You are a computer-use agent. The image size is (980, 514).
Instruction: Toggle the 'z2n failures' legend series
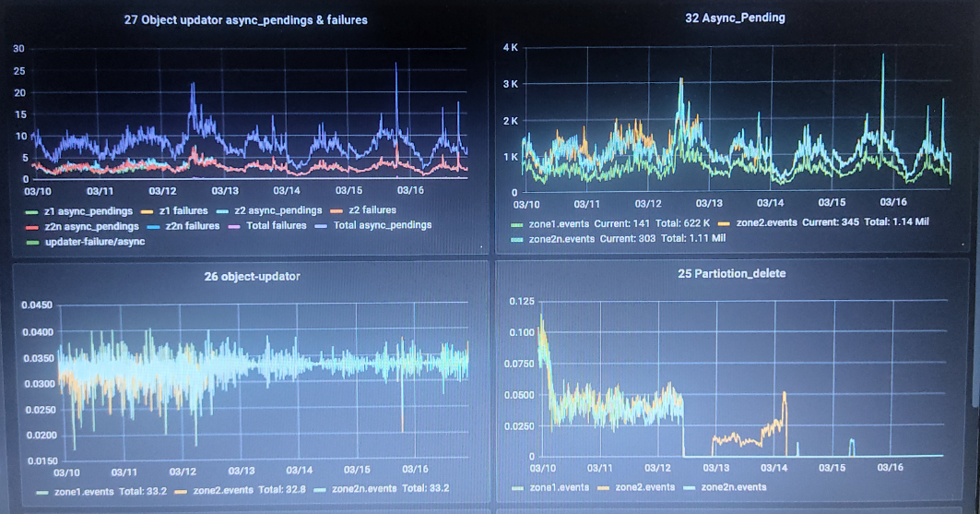tap(193, 226)
